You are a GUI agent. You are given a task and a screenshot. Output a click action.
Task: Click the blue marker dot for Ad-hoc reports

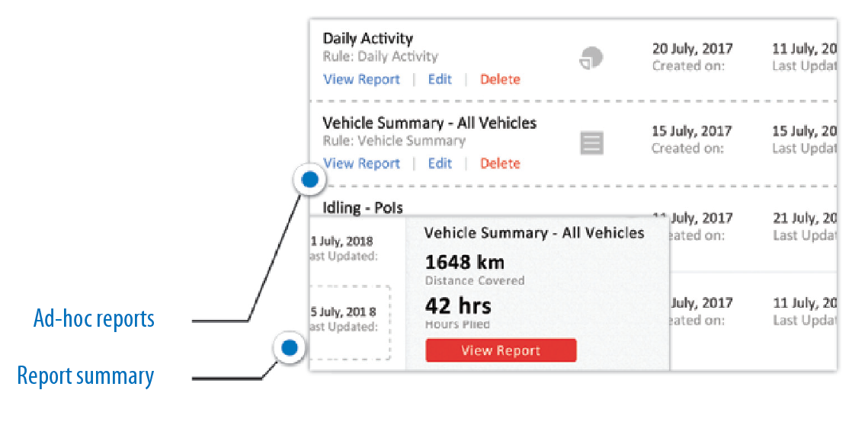click(309, 180)
